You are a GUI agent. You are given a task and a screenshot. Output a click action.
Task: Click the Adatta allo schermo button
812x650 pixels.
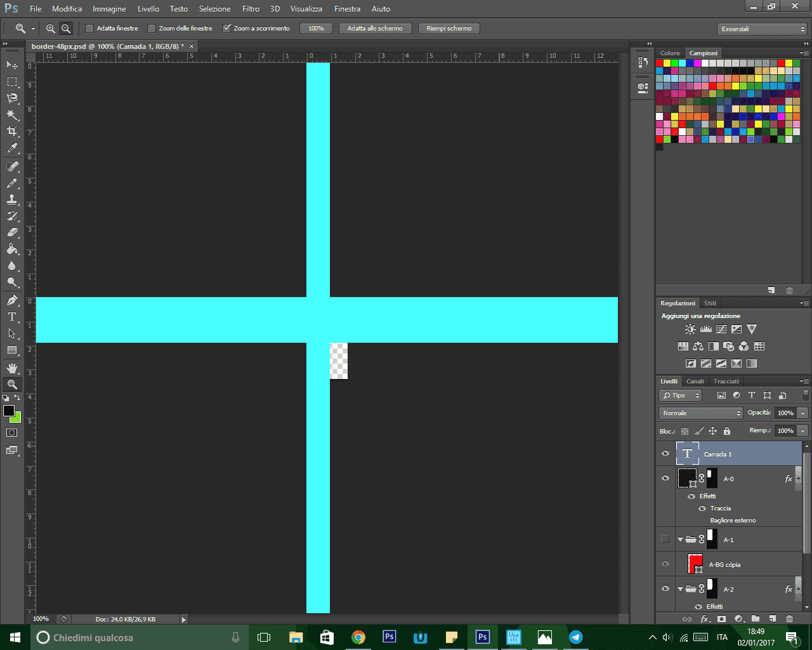tap(375, 29)
